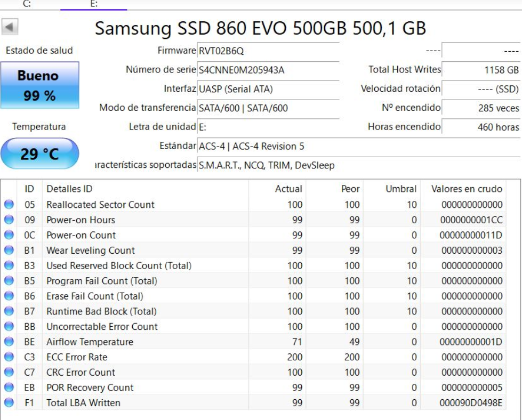The image size is (522, 420).
Task: Click raw value 0000000001CC
Action: point(471,220)
